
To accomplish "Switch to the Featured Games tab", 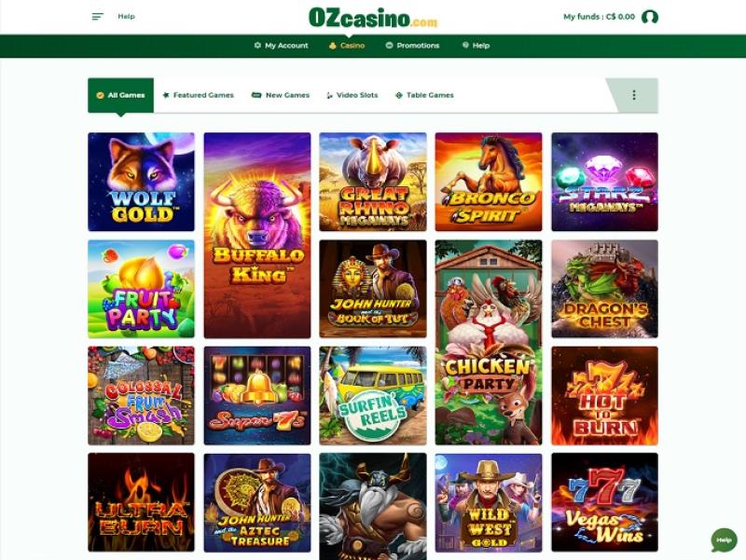I will coord(198,95).
